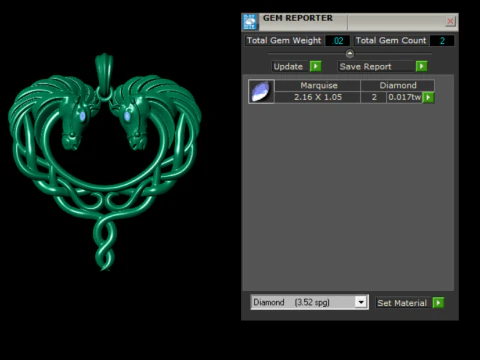Viewport: 480px width, 360px height.
Task: Click the Set Material button
Action: pos(402,303)
